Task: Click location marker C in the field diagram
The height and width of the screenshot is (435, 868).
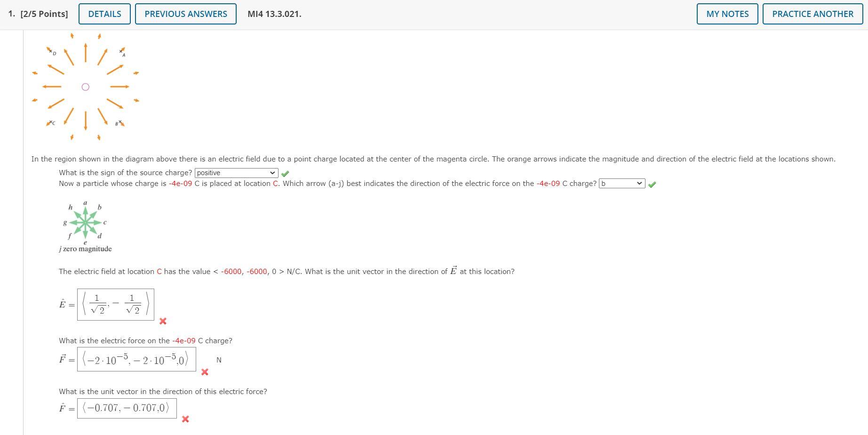Action: pos(51,123)
